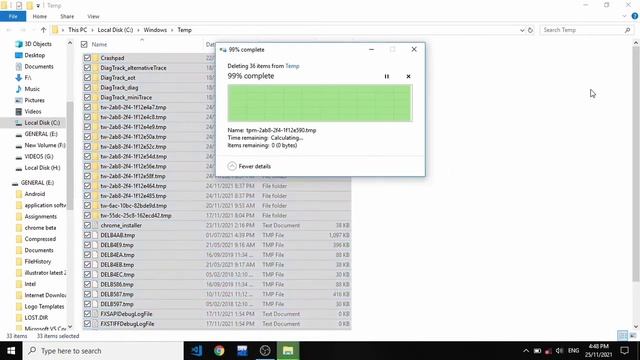The height and width of the screenshot is (360, 640).
Task: Expand the lower GENERAL (E:) tree node
Action: [x=37, y=182]
